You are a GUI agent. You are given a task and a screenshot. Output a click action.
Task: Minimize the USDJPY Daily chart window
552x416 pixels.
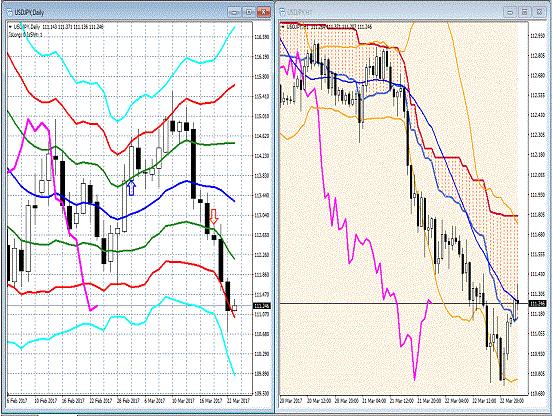click(x=234, y=12)
